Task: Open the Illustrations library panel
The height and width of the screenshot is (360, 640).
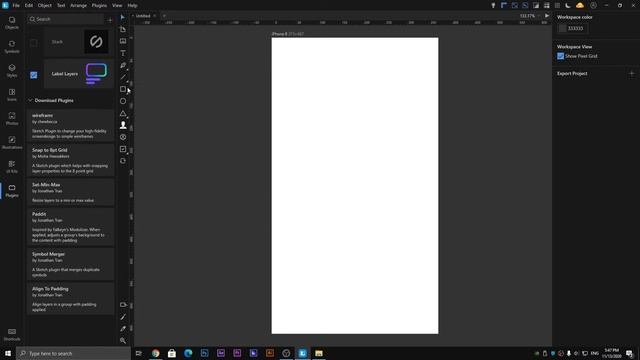Action: [x=12, y=143]
